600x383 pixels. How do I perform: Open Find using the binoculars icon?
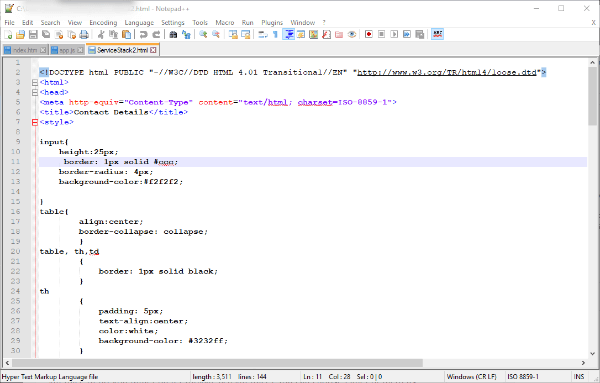pos(173,34)
